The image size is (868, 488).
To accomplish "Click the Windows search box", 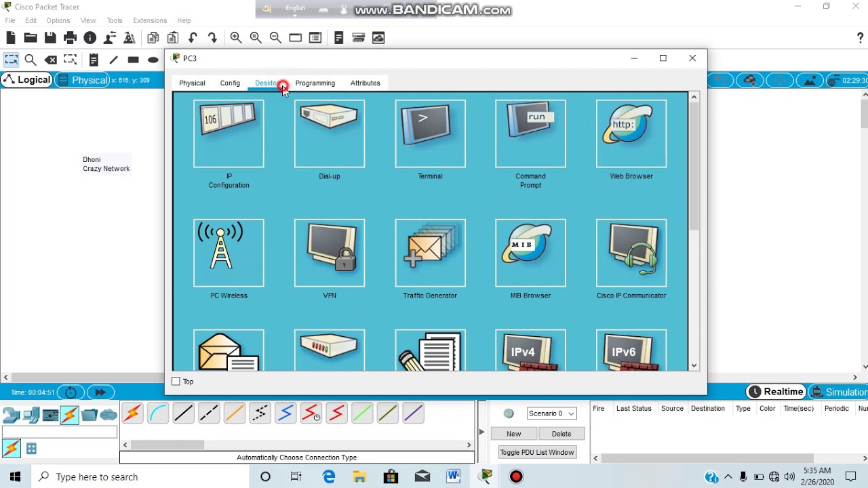I will (140, 477).
